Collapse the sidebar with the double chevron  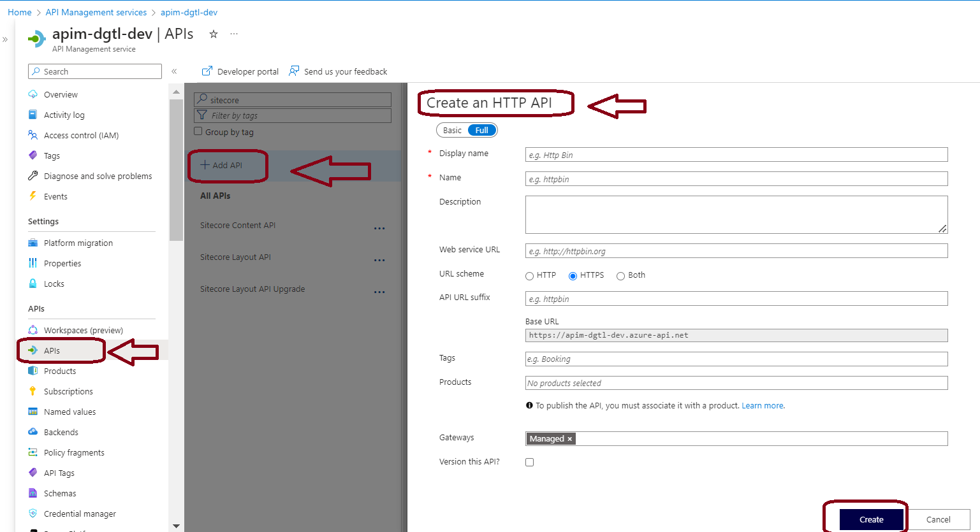click(x=174, y=71)
